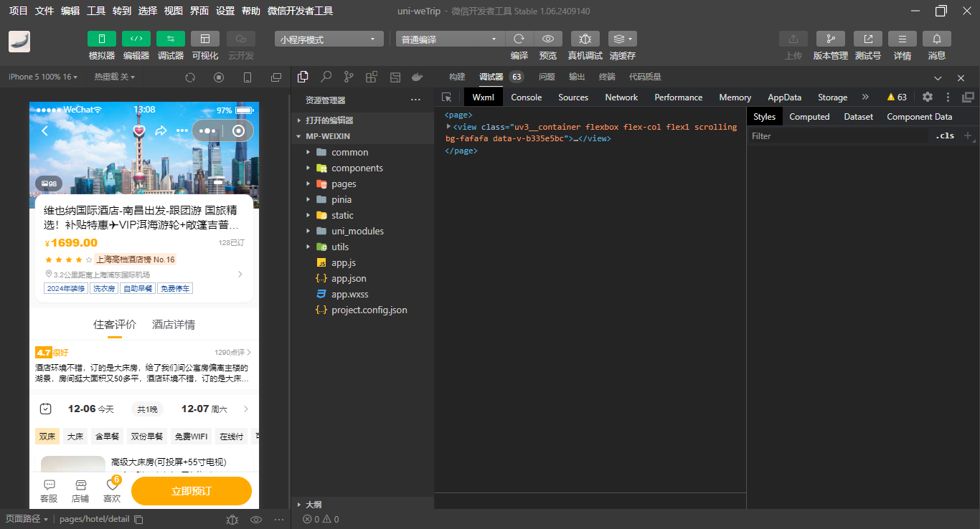980x529 pixels.
Task: Open the messages bell icon
Action: click(936, 39)
